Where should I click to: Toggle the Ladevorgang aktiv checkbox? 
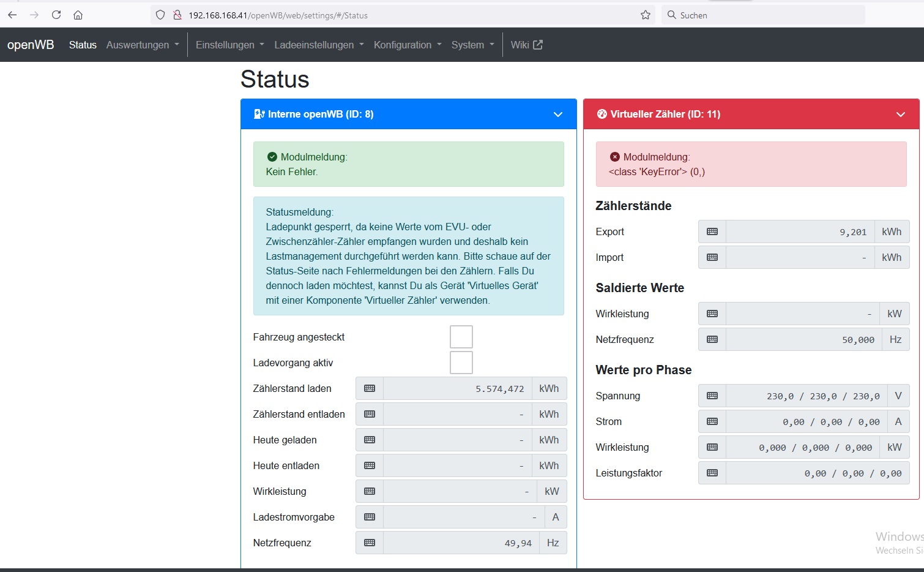pyautogui.click(x=461, y=363)
